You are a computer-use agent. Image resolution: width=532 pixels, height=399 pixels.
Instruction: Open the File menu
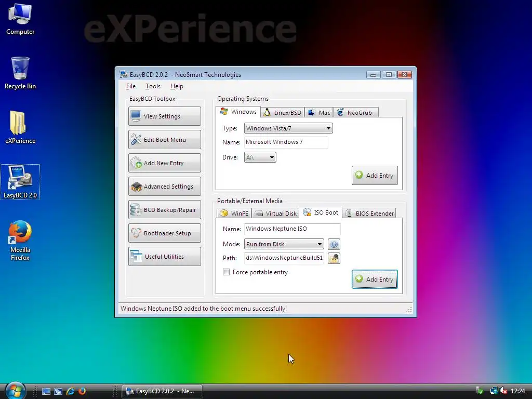tap(131, 86)
